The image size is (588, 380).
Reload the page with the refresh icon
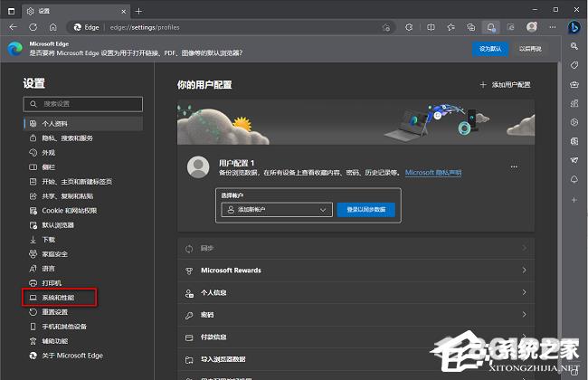point(33,27)
